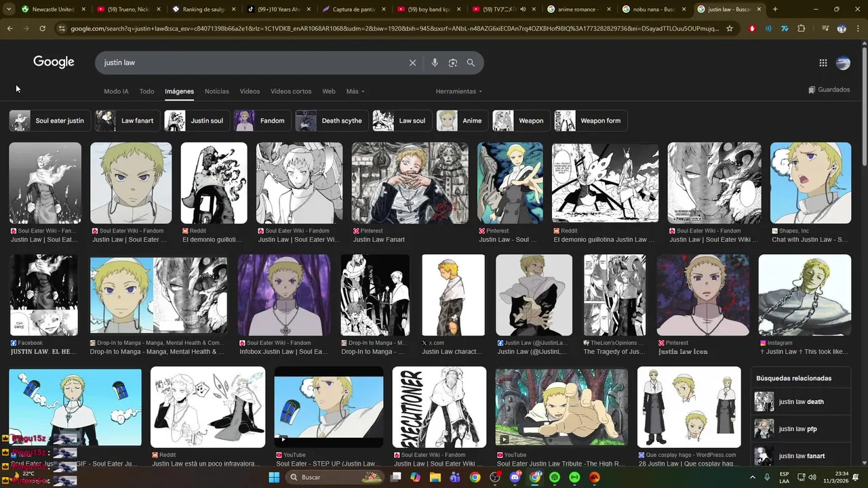Select the Weapon form filter chip
Viewport: 868px width, 488px height.
point(591,121)
